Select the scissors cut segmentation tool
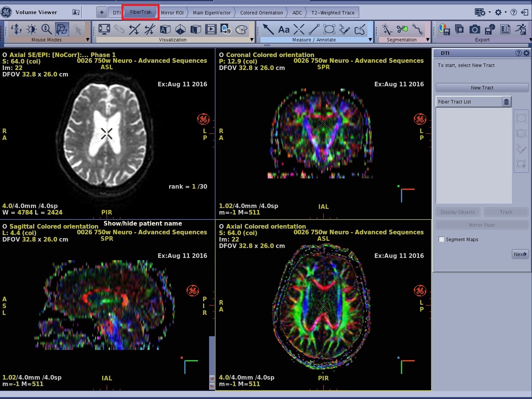This screenshot has height=399, width=532. point(402,29)
